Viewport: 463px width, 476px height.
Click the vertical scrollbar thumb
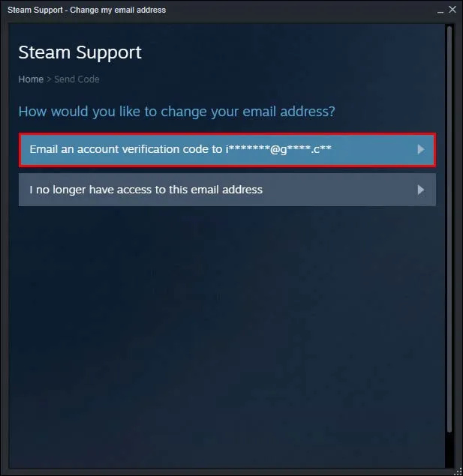[x=449, y=229]
